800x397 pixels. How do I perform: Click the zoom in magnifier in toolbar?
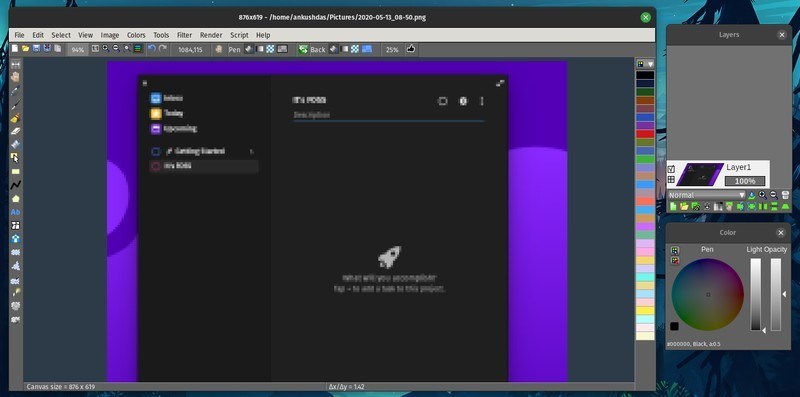[x=106, y=49]
